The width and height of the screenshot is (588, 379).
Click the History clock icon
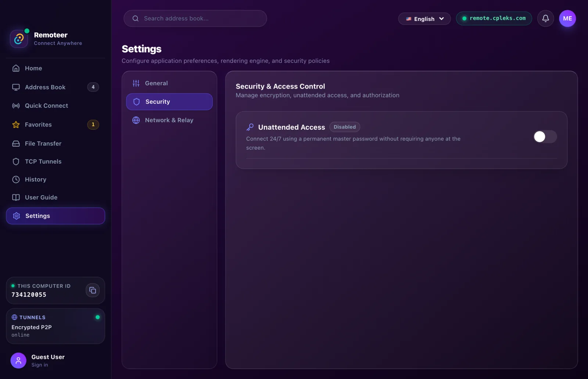tap(16, 179)
